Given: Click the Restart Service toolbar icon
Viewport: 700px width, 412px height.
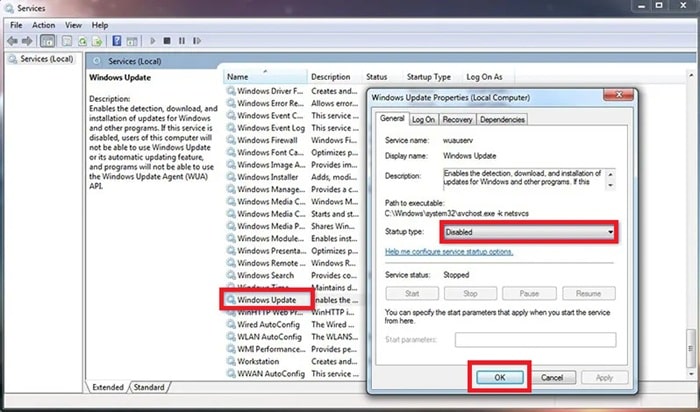Looking at the screenshot, I should click(196, 41).
